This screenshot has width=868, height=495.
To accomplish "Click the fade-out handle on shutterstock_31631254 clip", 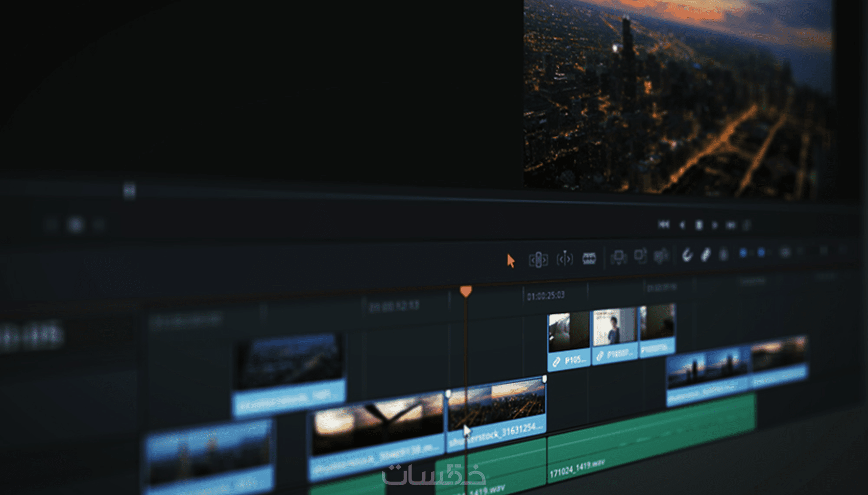I will click(544, 379).
